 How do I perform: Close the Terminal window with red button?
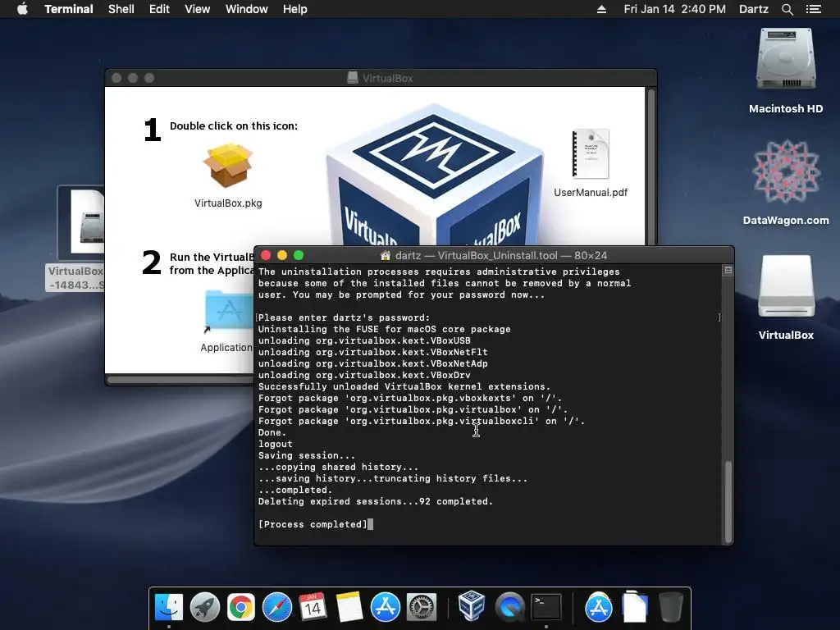[266, 256]
